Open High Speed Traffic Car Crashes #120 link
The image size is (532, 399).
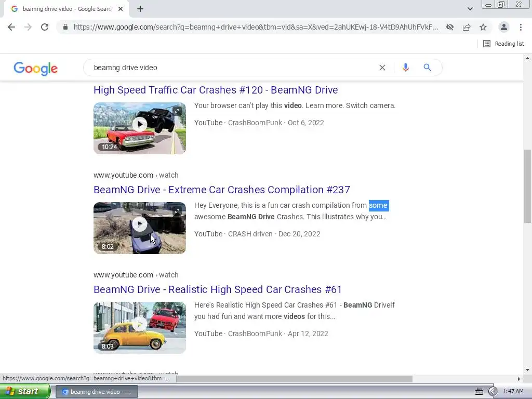tap(216, 90)
